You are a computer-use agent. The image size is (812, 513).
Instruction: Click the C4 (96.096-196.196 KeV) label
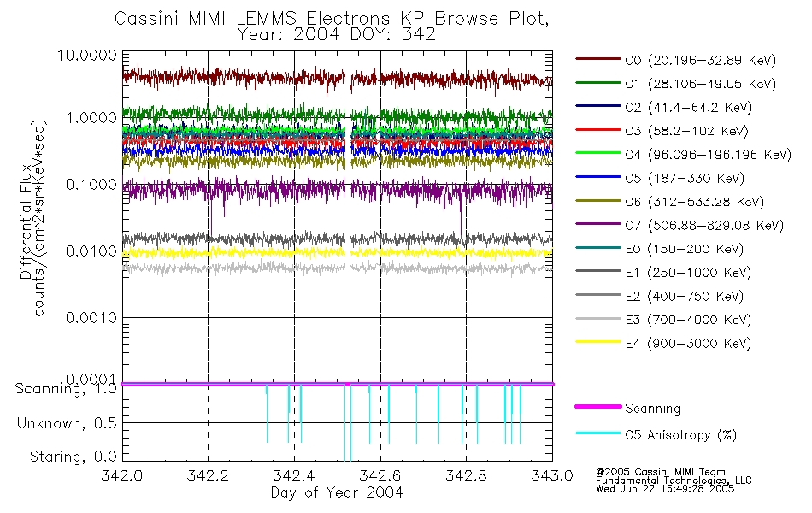tap(708, 155)
